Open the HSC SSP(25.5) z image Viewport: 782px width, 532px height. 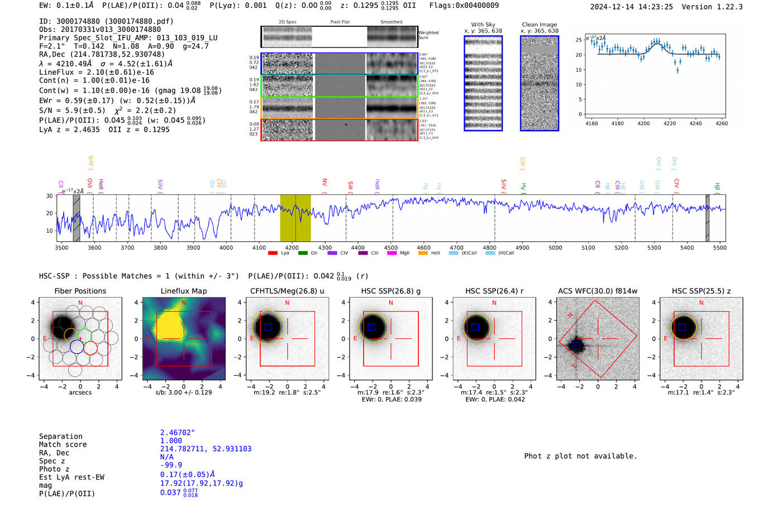[x=702, y=338]
